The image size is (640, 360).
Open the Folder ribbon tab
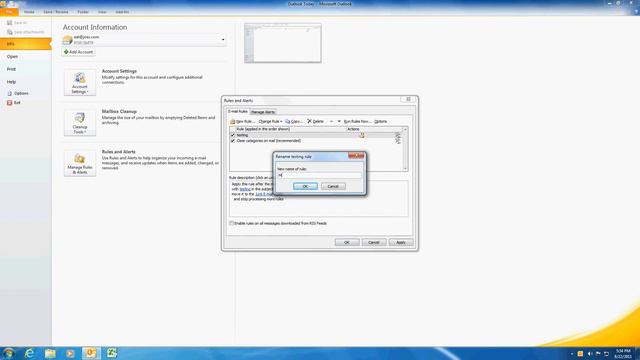pyautogui.click(x=83, y=12)
